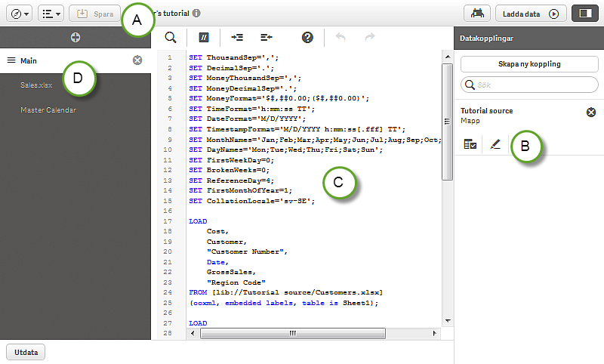Viewport: 604px width, 364px height.
Task: Select the Main script section
Action: click(x=75, y=60)
